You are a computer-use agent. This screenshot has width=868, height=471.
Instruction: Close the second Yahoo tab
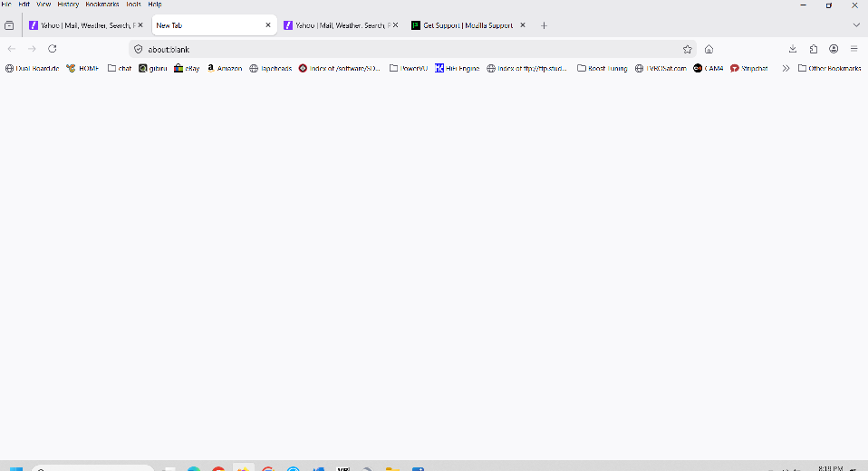(395, 24)
